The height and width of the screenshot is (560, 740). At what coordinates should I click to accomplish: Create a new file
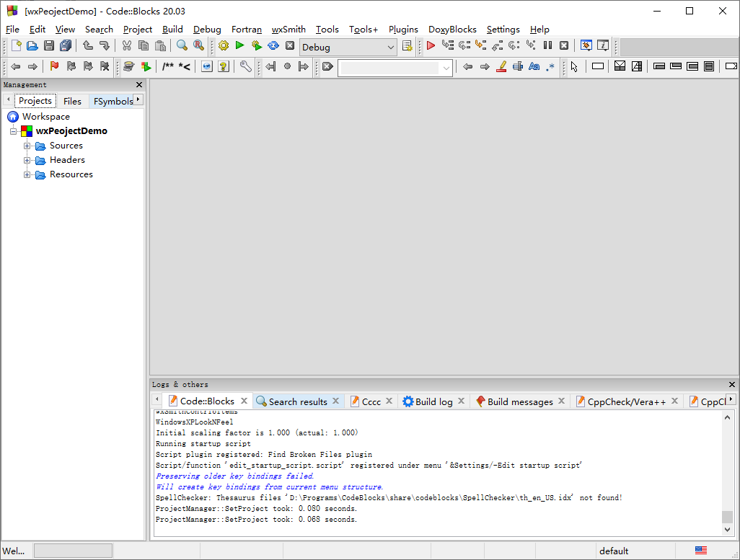(x=16, y=45)
